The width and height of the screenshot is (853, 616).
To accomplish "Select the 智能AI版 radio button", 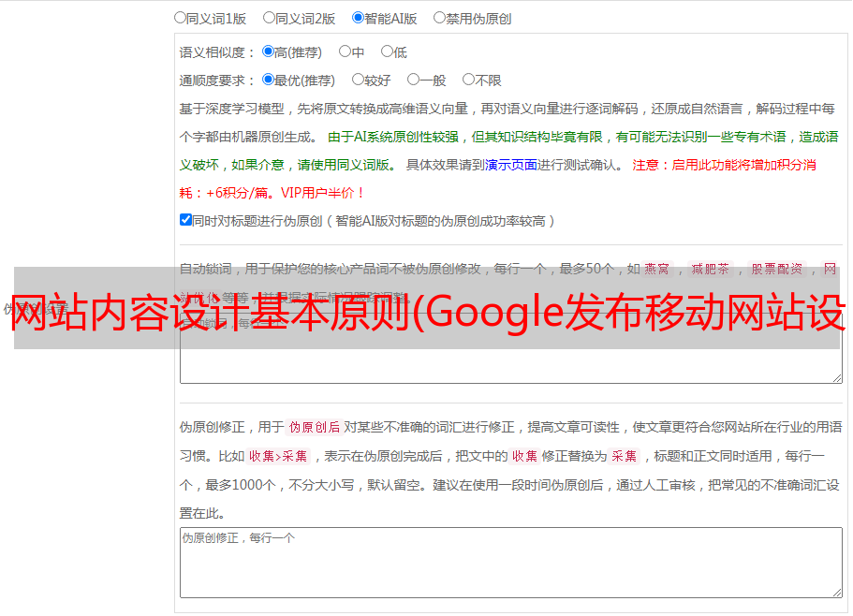I will coord(358,18).
